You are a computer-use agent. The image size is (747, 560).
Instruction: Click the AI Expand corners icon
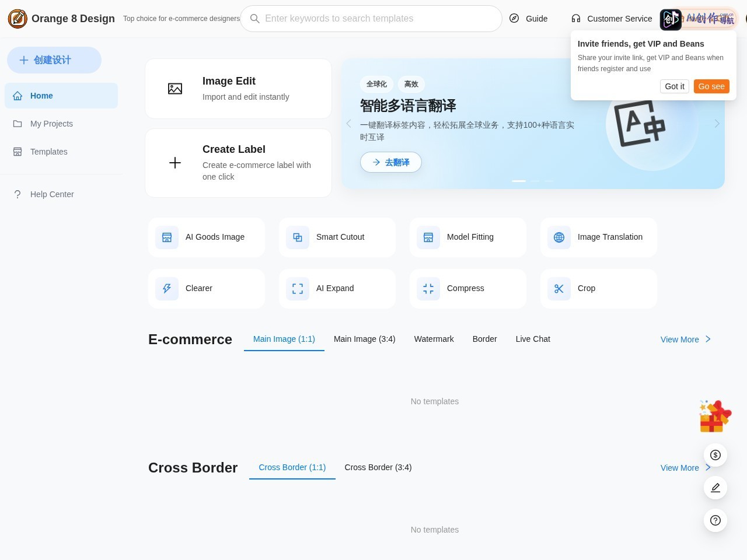(x=298, y=289)
